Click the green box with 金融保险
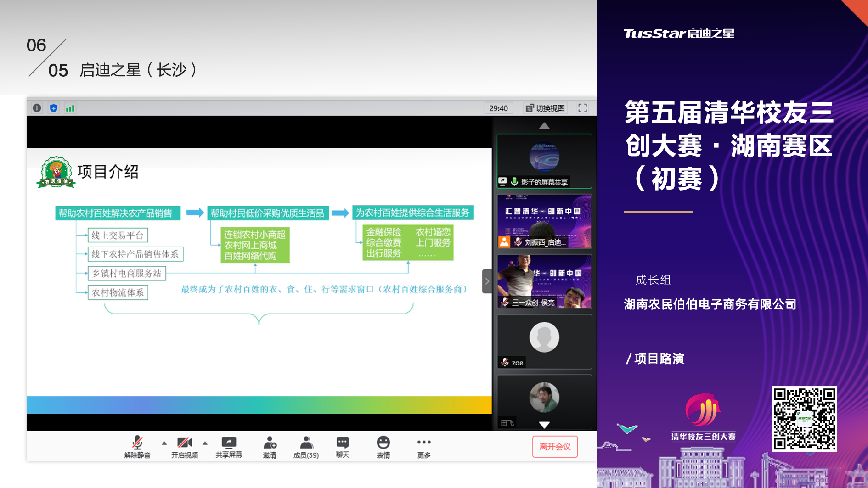The image size is (868, 488). point(408,242)
